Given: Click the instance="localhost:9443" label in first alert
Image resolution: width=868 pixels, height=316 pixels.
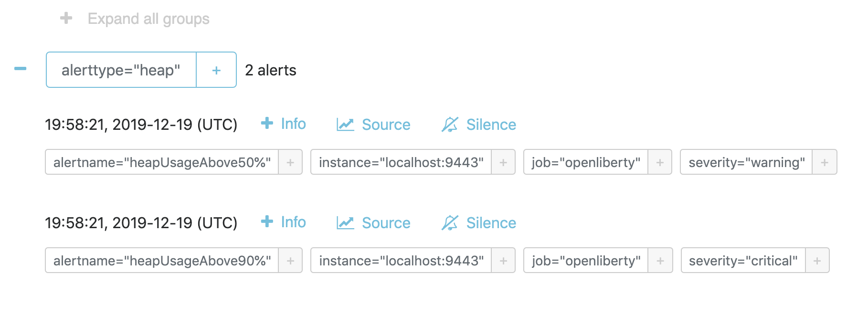Looking at the screenshot, I should pyautogui.click(x=401, y=162).
